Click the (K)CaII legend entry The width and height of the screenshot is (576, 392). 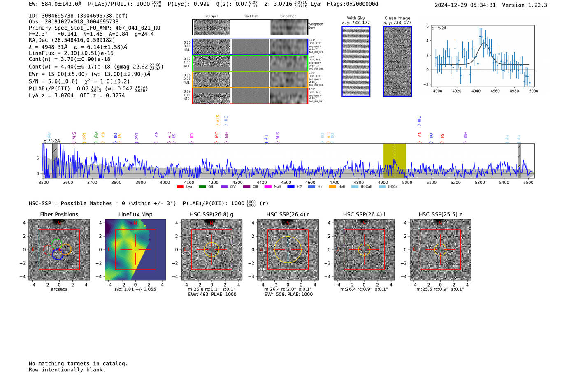pos(362,187)
